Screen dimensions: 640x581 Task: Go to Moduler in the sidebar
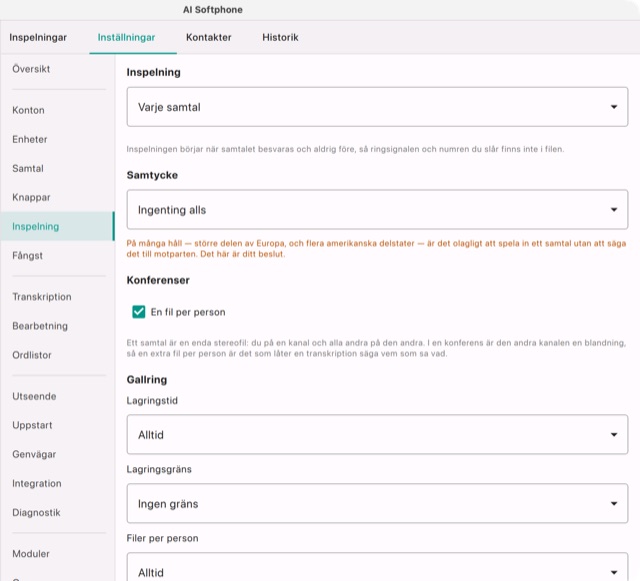tap(57, 554)
